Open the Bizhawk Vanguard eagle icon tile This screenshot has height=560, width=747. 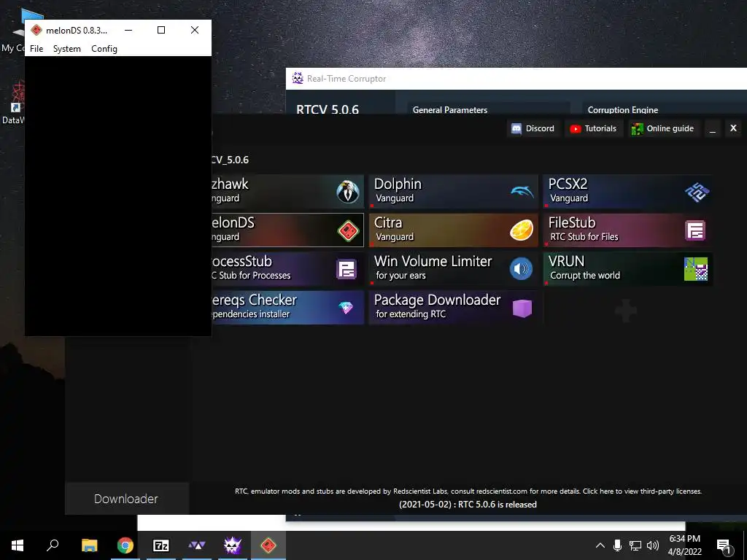point(348,192)
